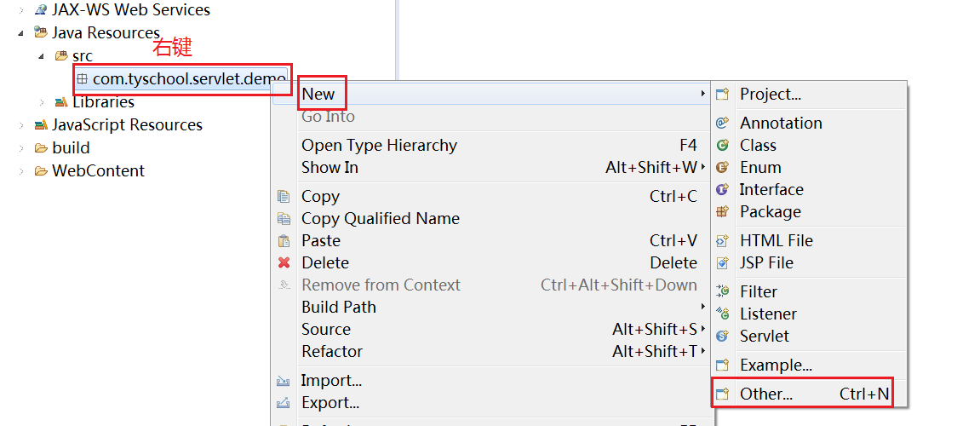The height and width of the screenshot is (426, 980).
Task: Collapse the src folder arrow
Action: (x=41, y=56)
